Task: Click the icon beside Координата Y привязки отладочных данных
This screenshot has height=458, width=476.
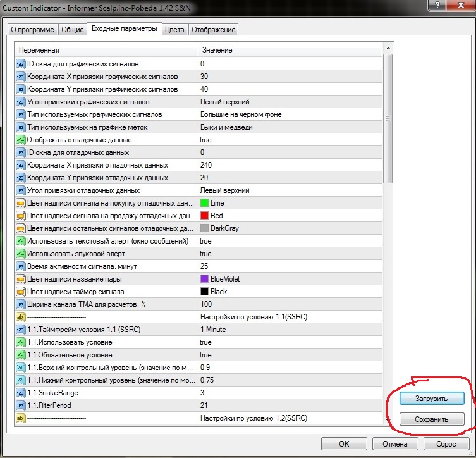Action: pyautogui.click(x=20, y=178)
